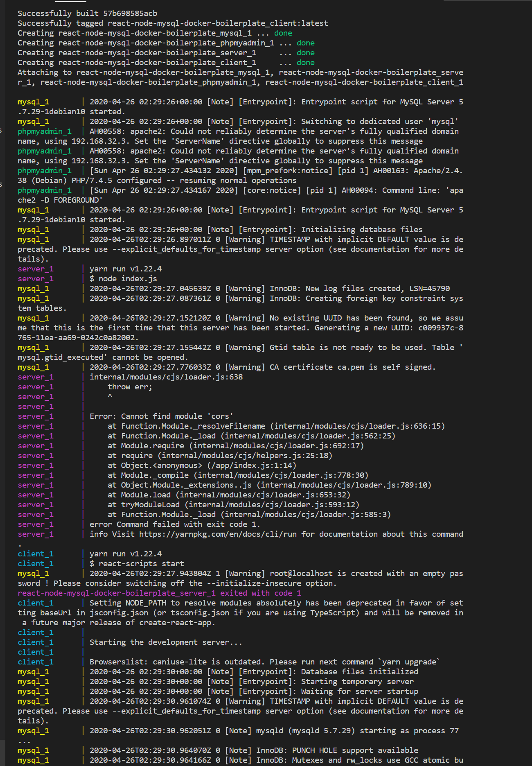Image resolution: width=532 pixels, height=766 pixels.
Task: Click 'yarn run v1.22.4' in client_1 row
Action: tap(126, 554)
